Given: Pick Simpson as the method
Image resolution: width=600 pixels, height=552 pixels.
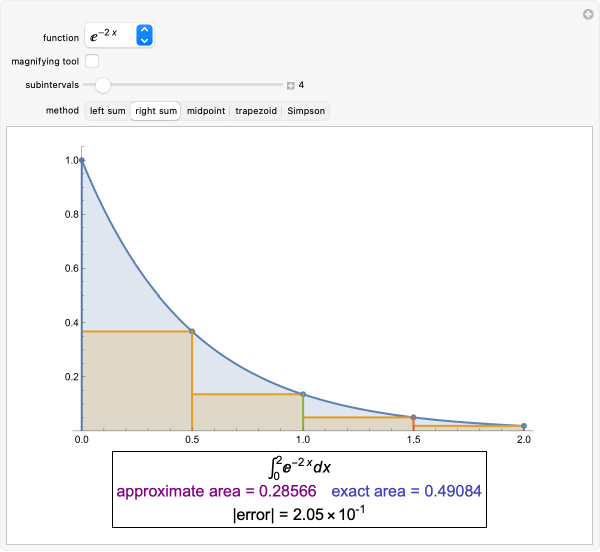Looking at the screenshot, I should pos(306,111).
